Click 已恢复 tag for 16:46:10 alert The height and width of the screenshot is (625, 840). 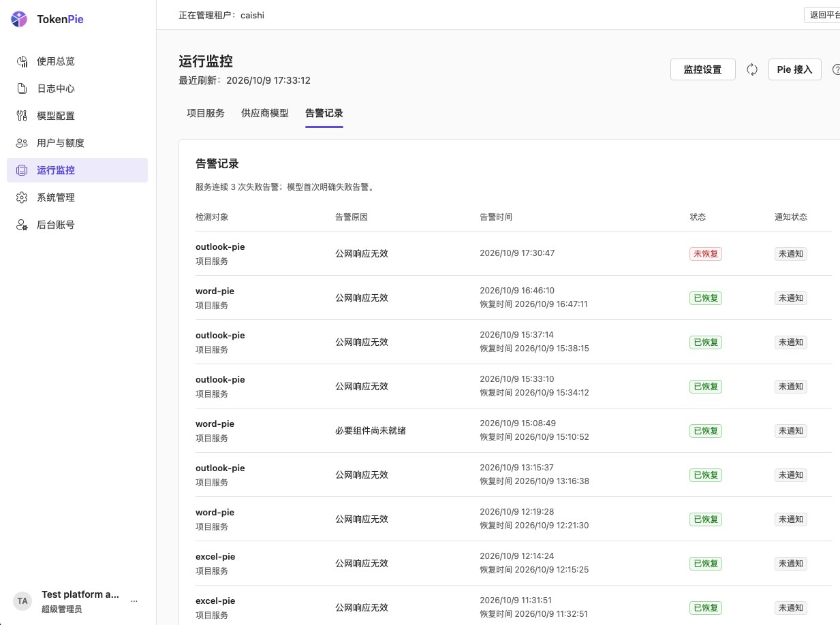(706, 298)
